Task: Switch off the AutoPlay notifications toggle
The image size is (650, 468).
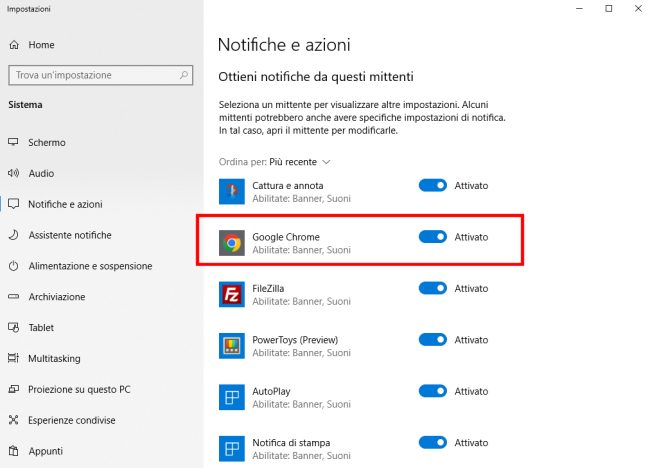Action: pos(432,391)
